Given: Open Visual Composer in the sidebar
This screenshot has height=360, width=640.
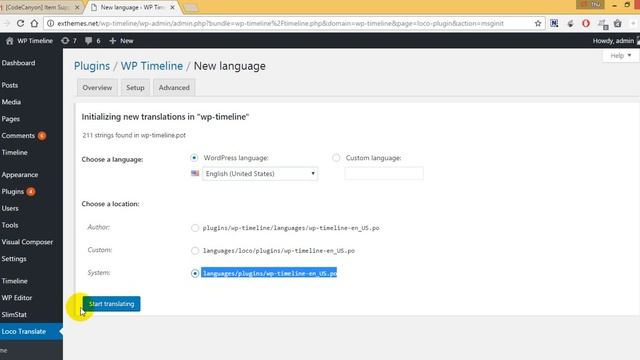Looking at the screenshot, I should tap(27, 242).
